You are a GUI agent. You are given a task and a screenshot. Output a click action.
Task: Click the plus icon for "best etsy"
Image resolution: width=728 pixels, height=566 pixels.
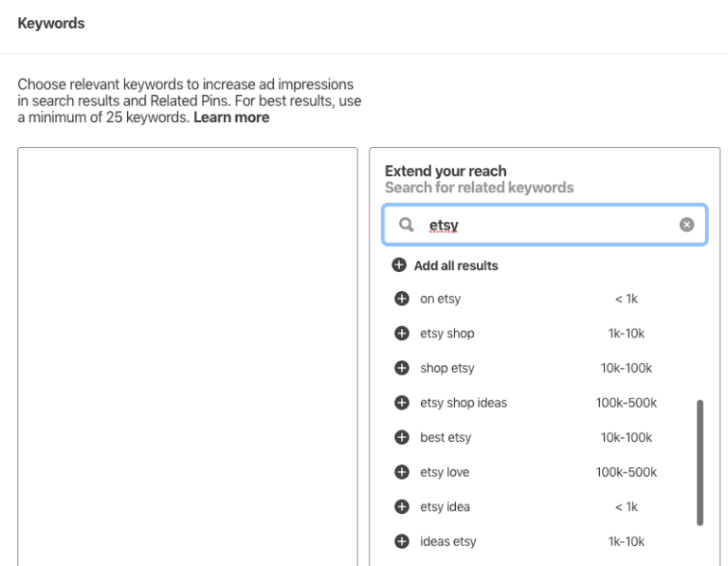point(401,438)
